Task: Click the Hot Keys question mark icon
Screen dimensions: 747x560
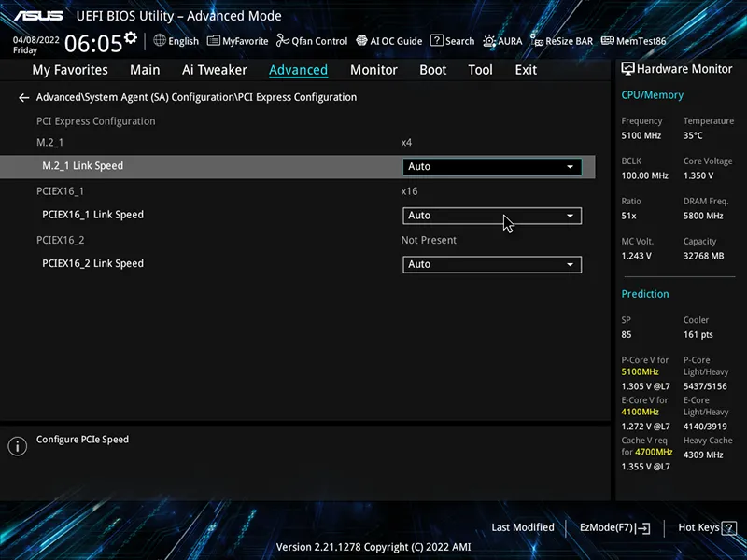Action: (x=729, y=528)
